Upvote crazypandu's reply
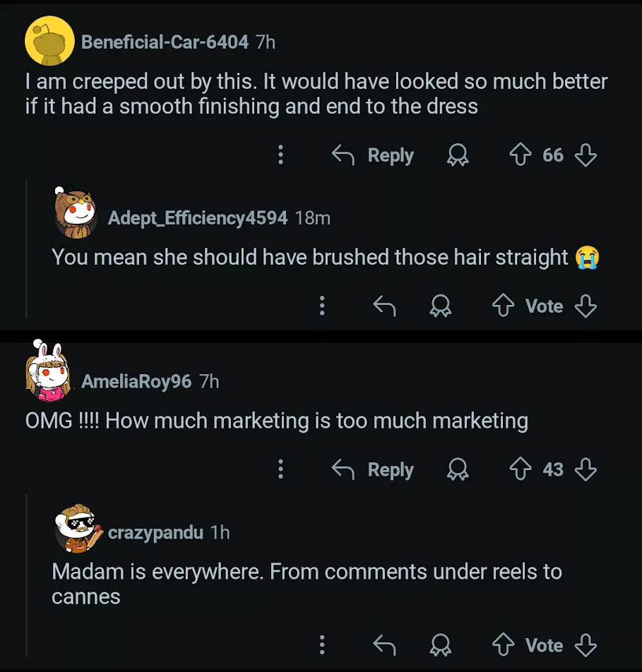 (503, 645)
